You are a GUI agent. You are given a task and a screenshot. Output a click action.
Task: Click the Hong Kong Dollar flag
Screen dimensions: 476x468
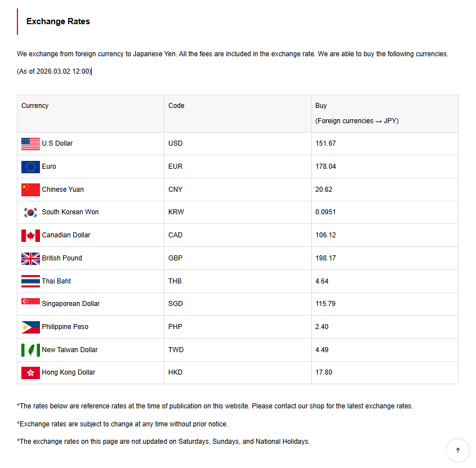[x=30, y=373]
